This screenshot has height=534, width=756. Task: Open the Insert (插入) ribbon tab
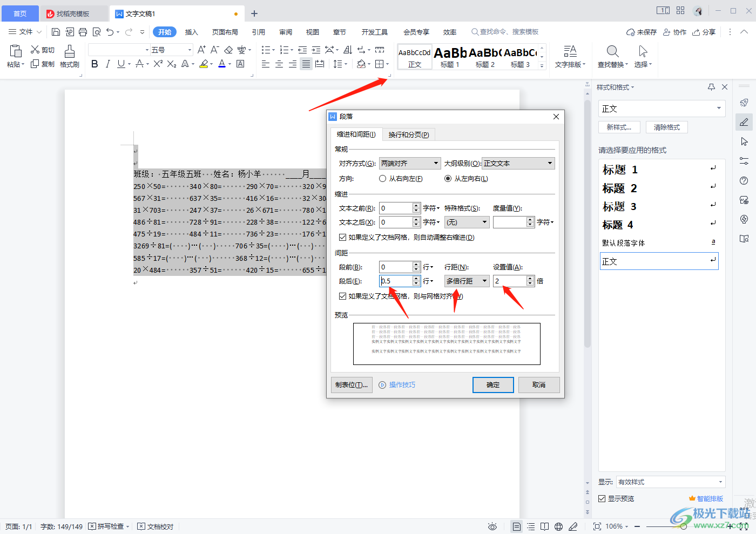tap(192, 32)
